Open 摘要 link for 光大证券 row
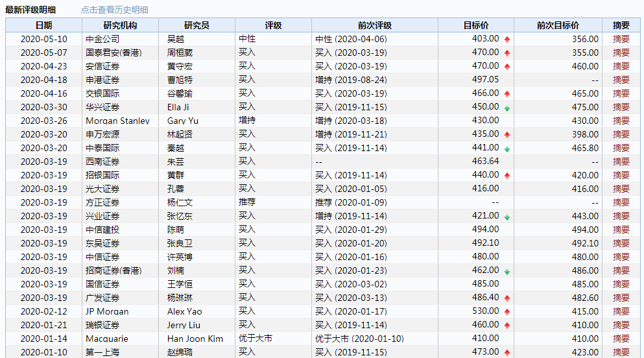The width and height of the screenshot is (644, 358). click(x=621, y=189)
